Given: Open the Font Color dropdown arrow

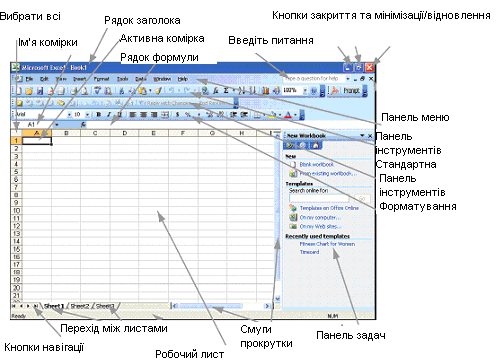Looking at the screenshot, I should point(296,115).
